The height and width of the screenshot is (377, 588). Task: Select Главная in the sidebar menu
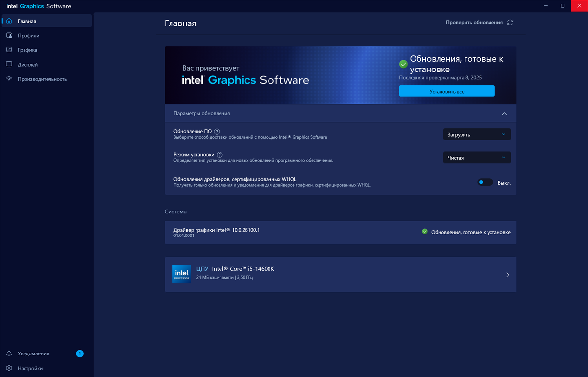tap(46, 21)
